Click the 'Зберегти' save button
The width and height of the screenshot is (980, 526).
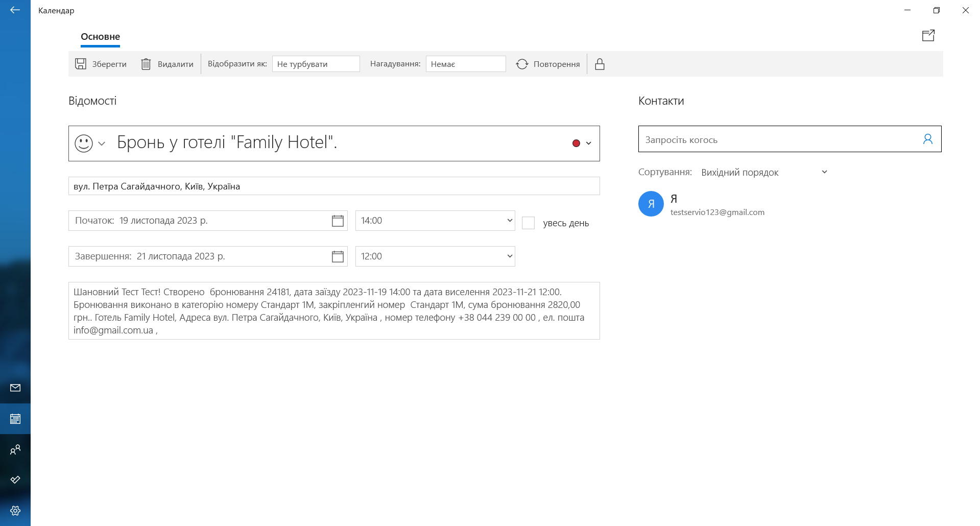coord(101,64)
